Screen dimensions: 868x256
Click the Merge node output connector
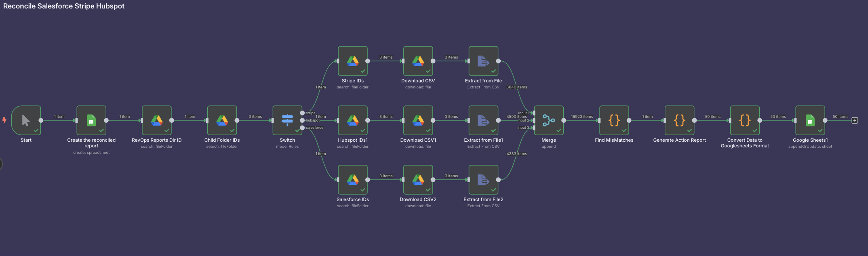tap(564, 120)
